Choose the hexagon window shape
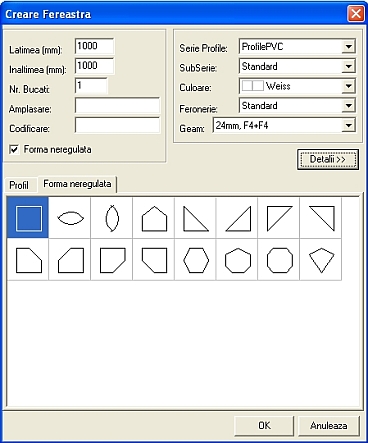This screenshot has width=368, height=443. 196,260
